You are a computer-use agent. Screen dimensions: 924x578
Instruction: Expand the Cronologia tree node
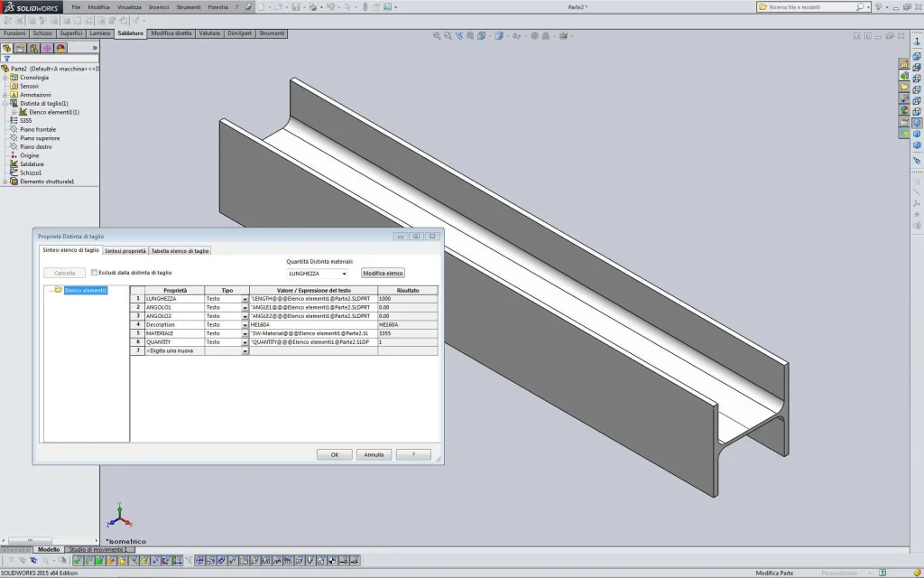pos(5,78)
